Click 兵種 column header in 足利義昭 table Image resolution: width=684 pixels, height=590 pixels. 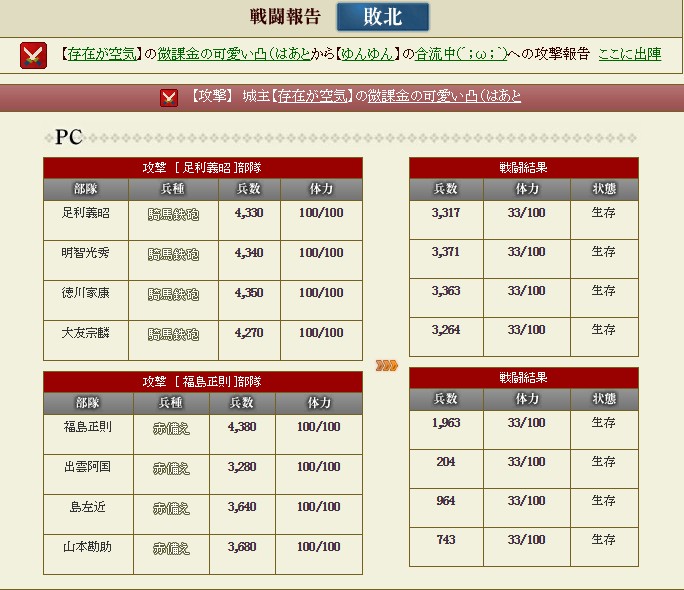click(x=173, y=189)
